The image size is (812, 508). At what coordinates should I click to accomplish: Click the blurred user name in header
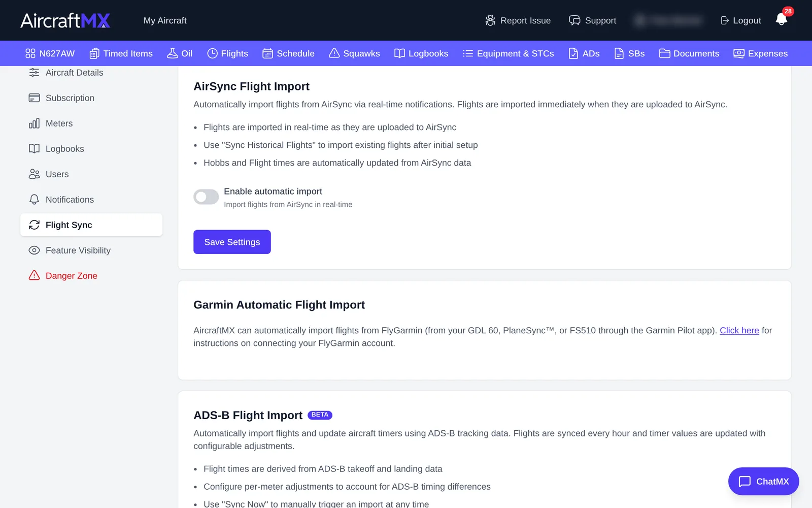669,20
